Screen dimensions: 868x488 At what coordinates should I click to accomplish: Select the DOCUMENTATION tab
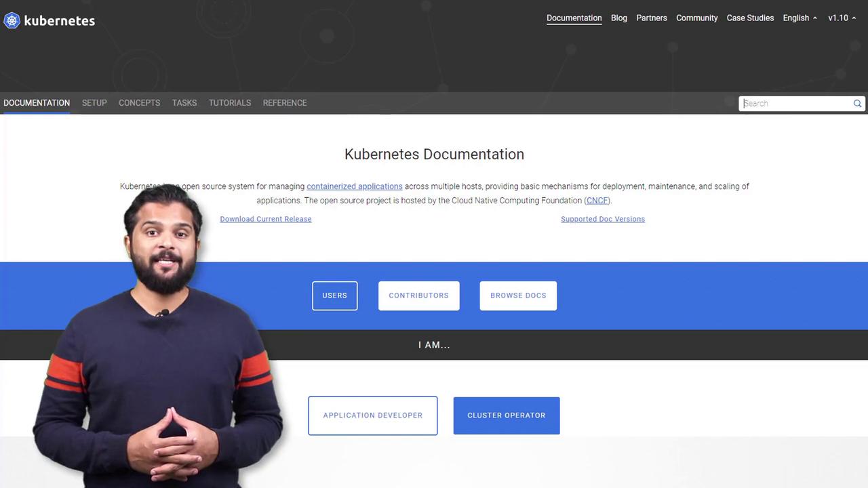click(37, 103)
